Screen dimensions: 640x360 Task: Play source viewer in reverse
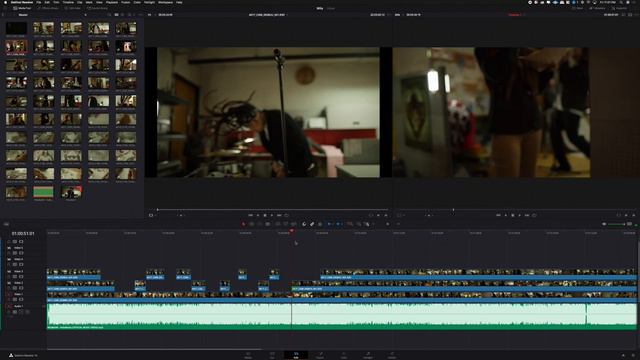pos(258,215)
